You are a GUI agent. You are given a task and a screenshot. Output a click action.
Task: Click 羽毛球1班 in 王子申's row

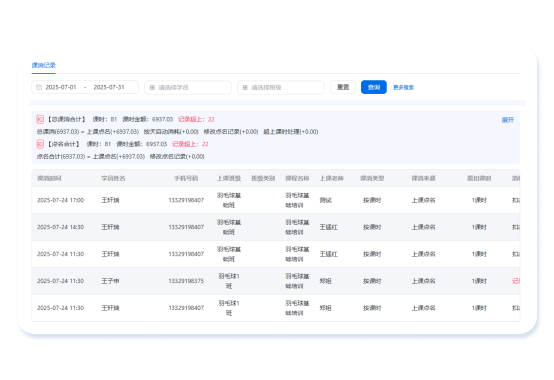click(229, 281)
